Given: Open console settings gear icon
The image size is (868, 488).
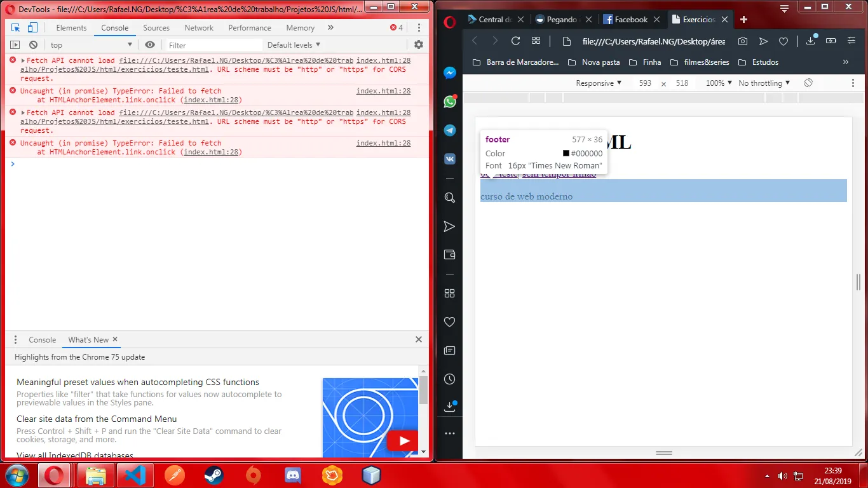Looking at the screenshot, I should pos(418,45).
